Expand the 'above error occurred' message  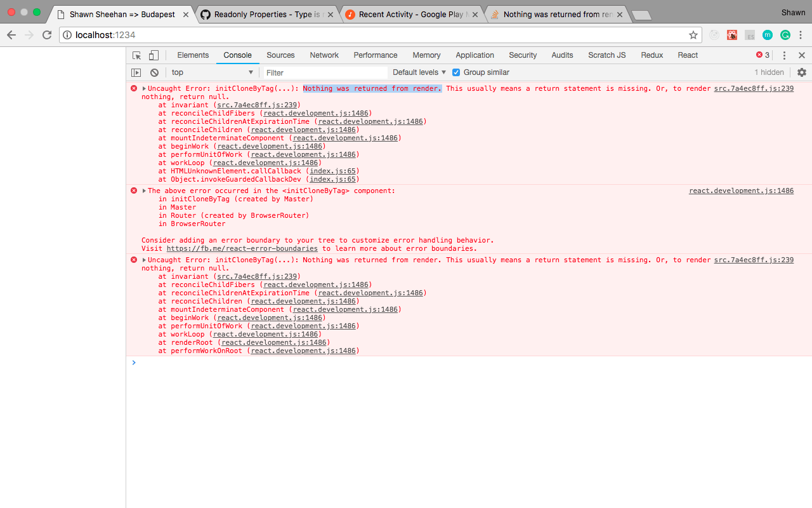(x=144, y=191)
